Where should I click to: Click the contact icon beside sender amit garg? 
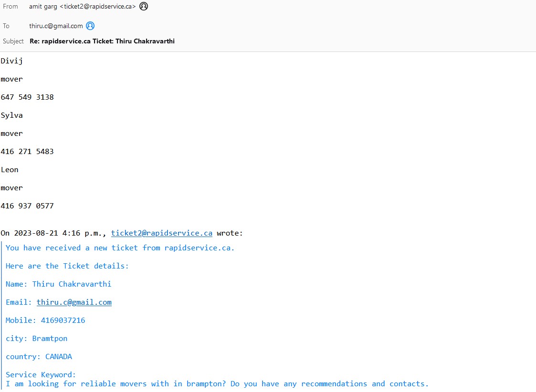[x=144, y=7]
